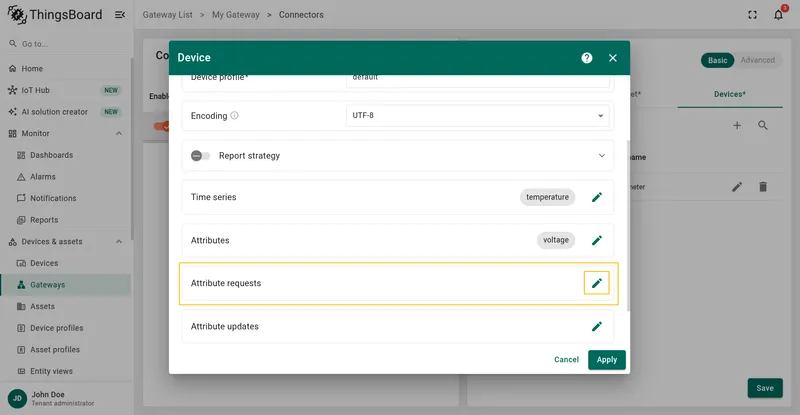The width and height of the screenshot is (800, 415).
Task: Open Device profiles in sidebar
Action: (65, 328)
